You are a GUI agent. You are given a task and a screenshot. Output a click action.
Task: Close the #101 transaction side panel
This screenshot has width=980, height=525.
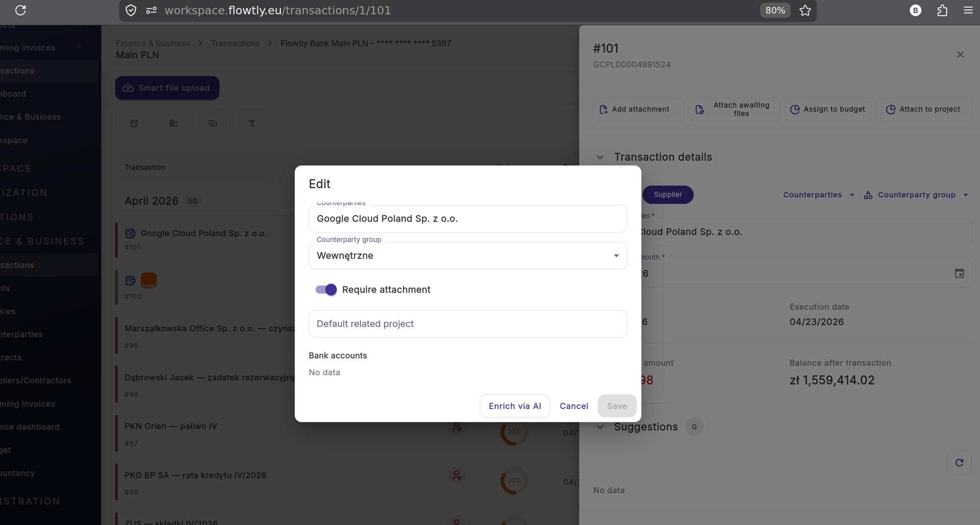[960, 54]
